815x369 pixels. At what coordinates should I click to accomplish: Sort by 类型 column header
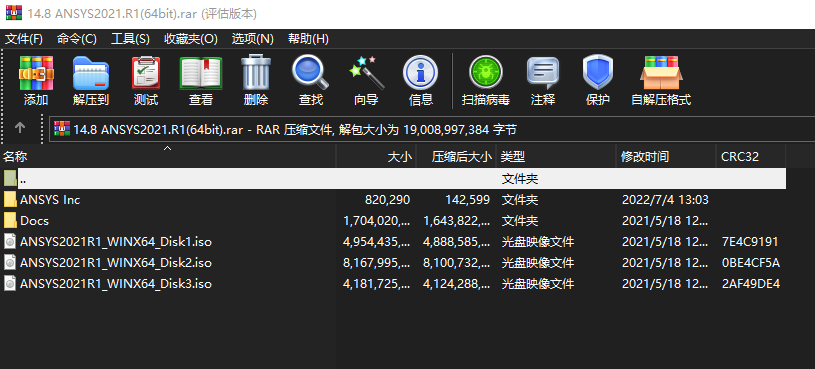pos(556,156)
